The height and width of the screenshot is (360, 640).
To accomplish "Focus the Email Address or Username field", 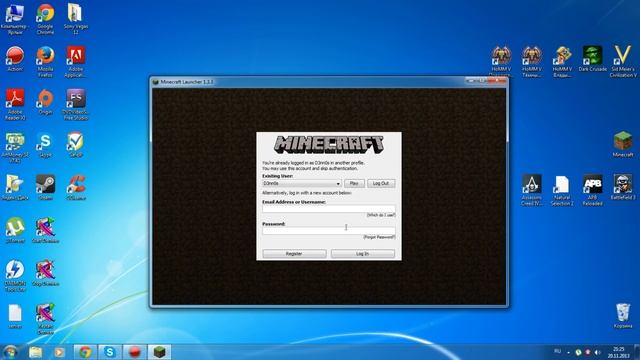I will [x=329, y=209].
